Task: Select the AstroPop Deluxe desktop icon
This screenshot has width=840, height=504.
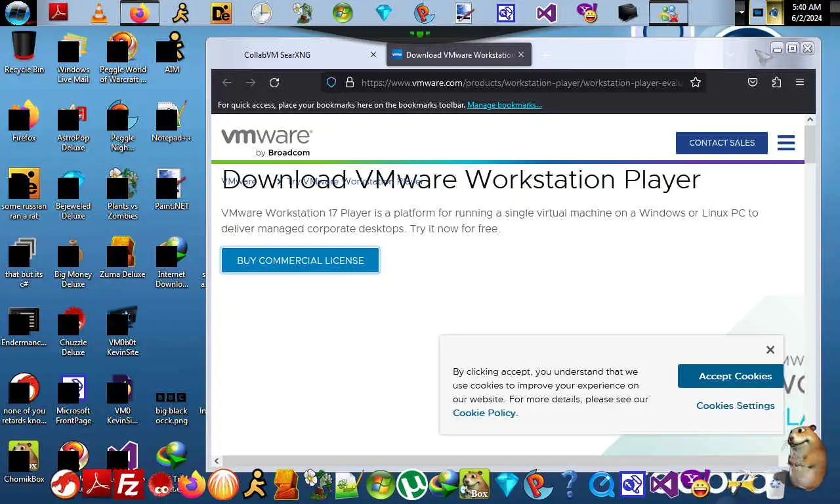Action: 73,125
